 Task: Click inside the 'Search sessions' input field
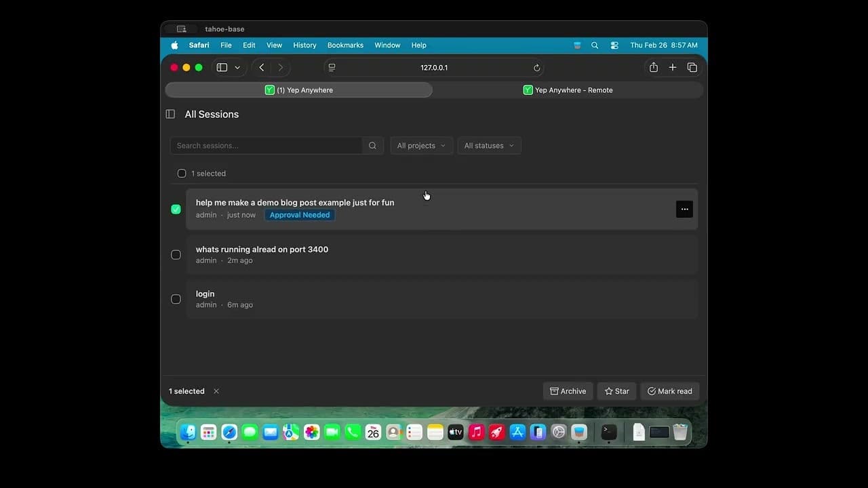coord(271,145)
